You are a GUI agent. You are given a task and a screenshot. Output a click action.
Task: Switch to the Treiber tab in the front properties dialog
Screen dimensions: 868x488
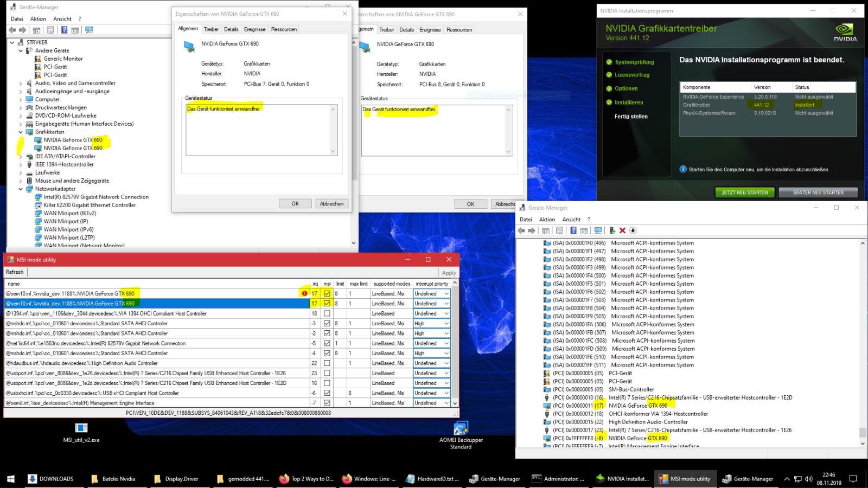211,29
